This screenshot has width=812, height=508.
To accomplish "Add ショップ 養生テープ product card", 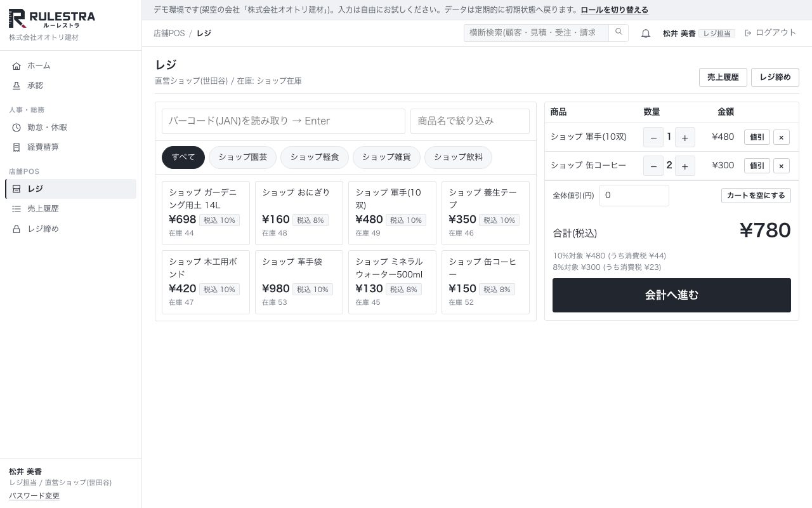I will [486, 213].
